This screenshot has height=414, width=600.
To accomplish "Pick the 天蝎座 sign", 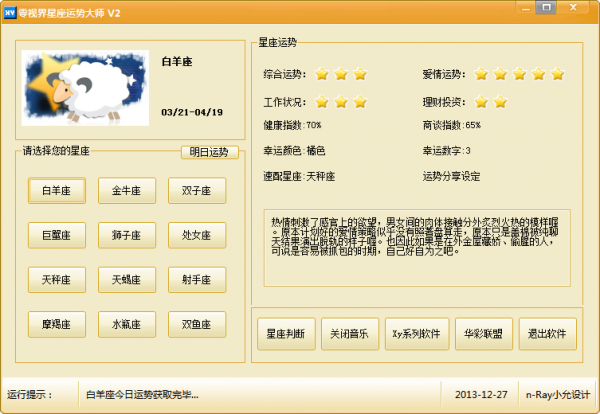I will [126, 279].
